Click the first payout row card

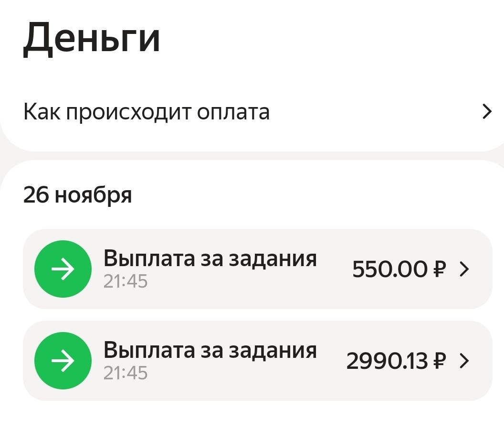click(x=258, y=269)
